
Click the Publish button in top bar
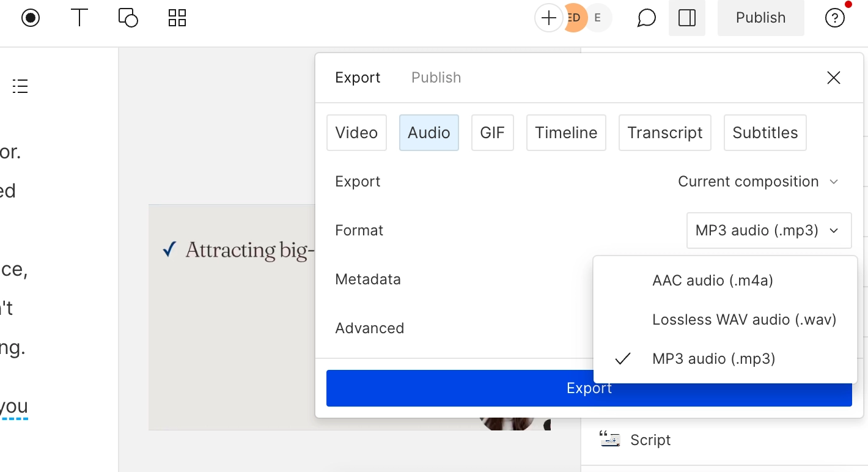tap(760, 18)
